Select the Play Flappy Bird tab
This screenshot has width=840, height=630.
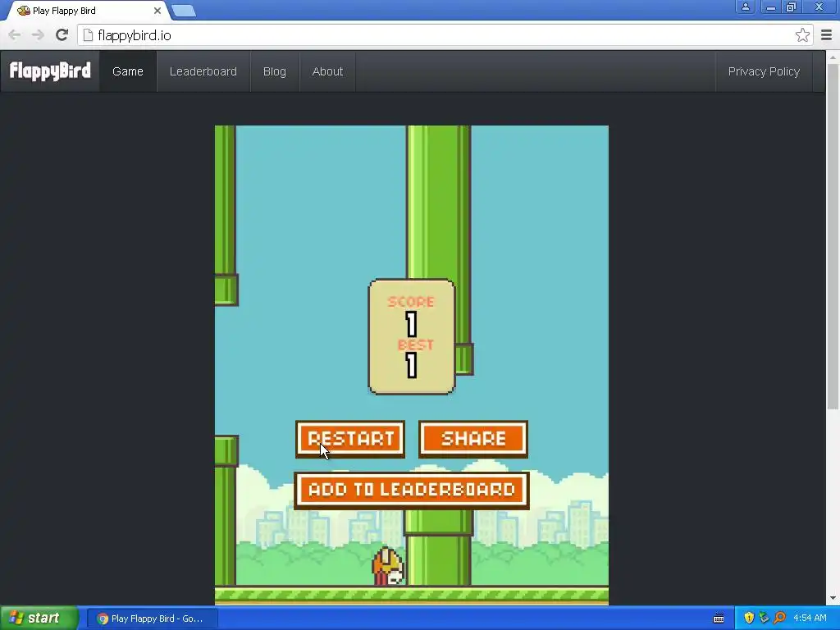[89, 11]
